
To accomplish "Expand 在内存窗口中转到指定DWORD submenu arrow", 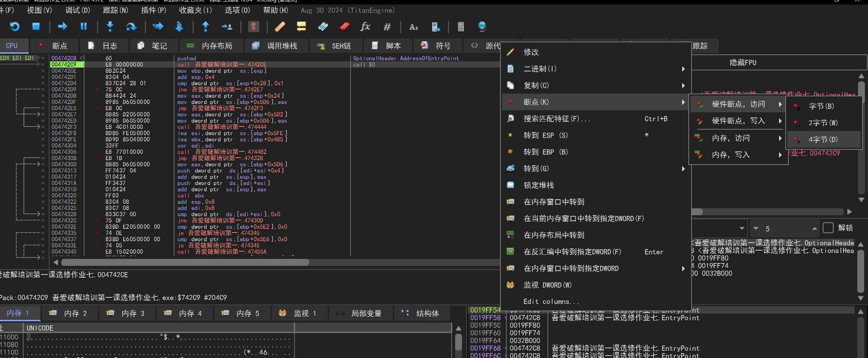I will pos(683,269).
